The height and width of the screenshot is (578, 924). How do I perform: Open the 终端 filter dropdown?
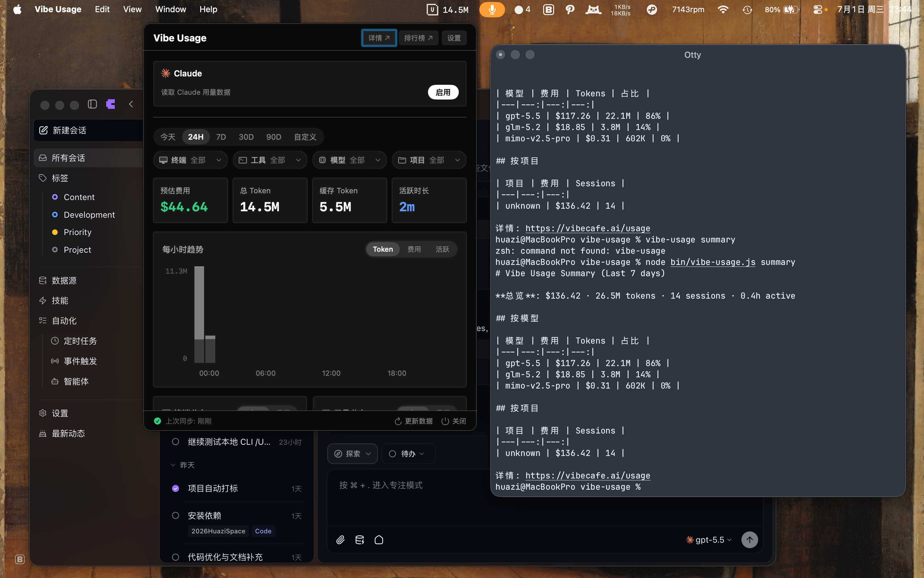[190, 160]
